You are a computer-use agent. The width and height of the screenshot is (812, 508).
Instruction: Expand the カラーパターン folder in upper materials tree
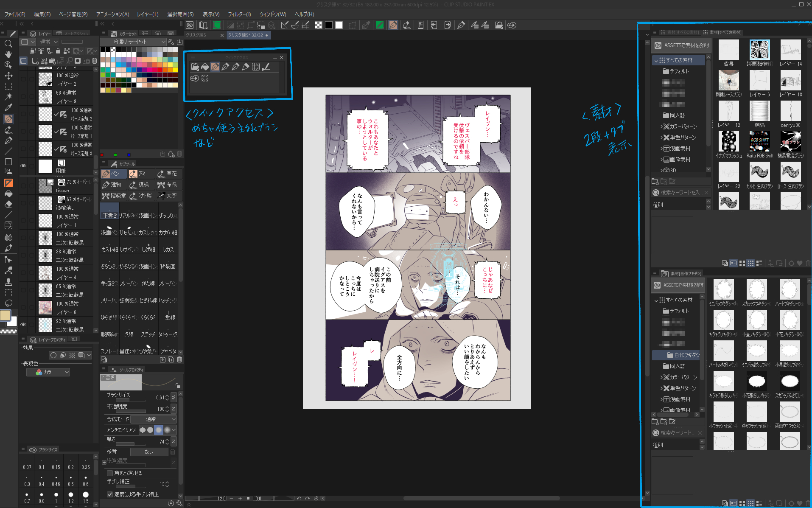pos(661,126)
